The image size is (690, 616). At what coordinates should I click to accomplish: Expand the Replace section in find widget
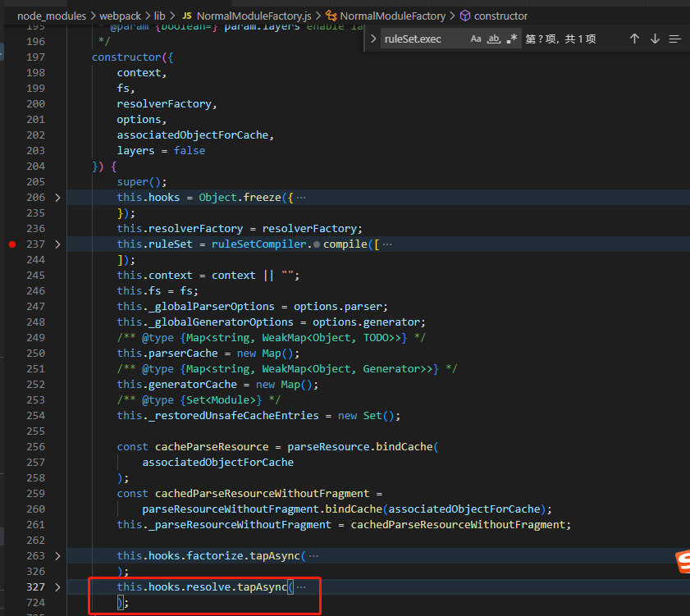tap(373, 39)
